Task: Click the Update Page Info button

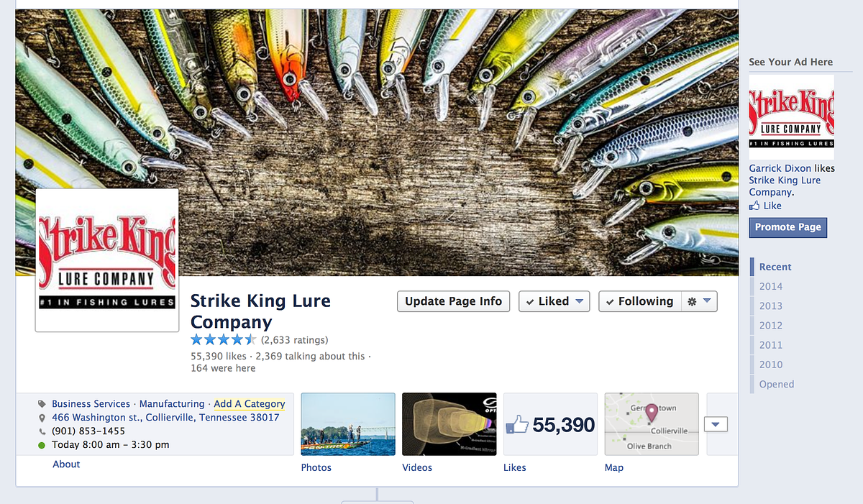Action: [453, 301]
